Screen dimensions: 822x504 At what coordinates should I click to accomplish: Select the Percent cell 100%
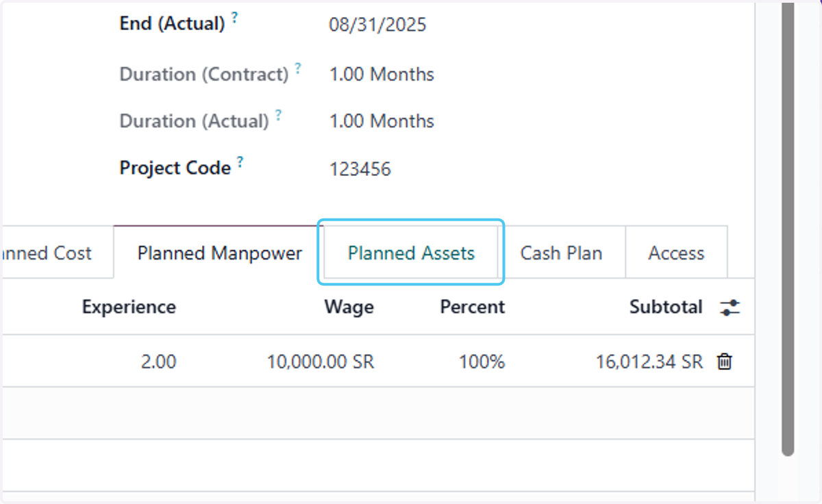click(482, 362)
